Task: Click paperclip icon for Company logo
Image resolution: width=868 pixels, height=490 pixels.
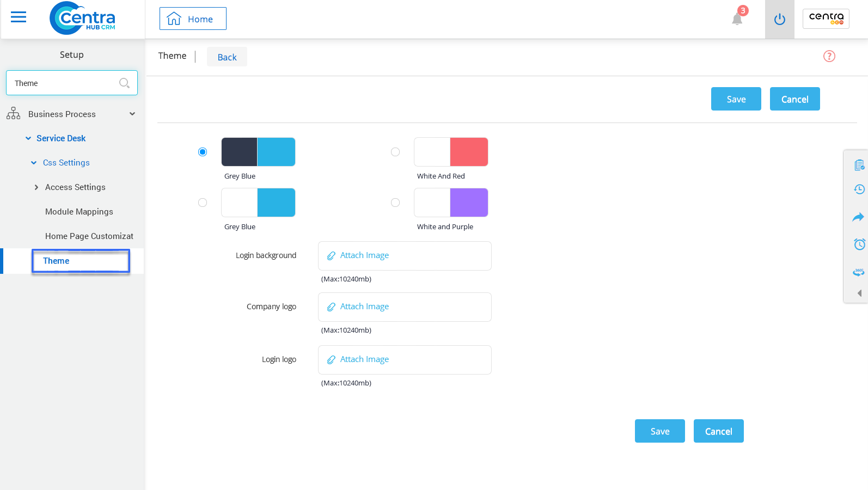Action: [331, 307]
